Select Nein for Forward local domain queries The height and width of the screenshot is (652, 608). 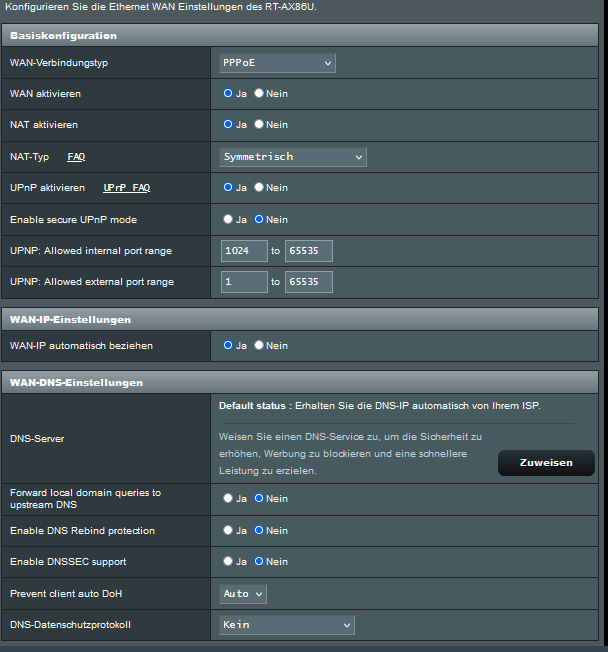pyautogui.click(x=259, y=498)
